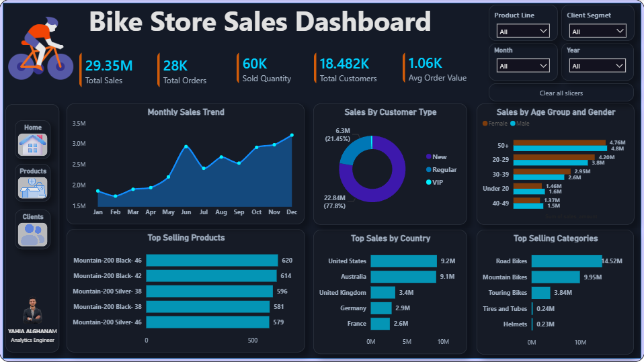The height and width of the screenshot is (362, 644).
Task: Open the Home page house icon
Action: 33,144
